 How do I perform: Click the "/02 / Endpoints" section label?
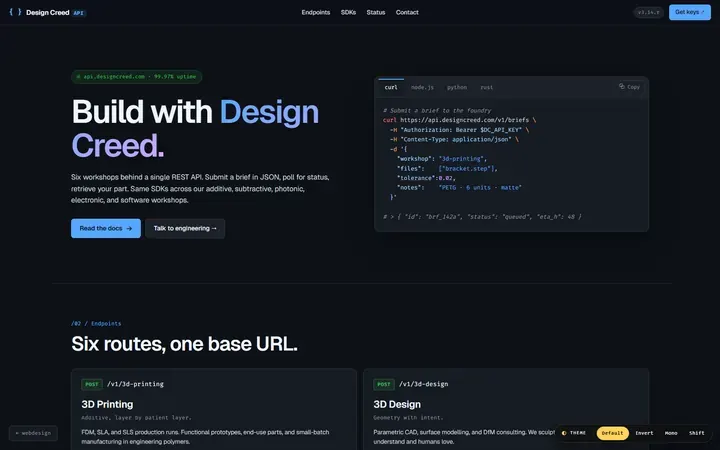tap(96, 323)
